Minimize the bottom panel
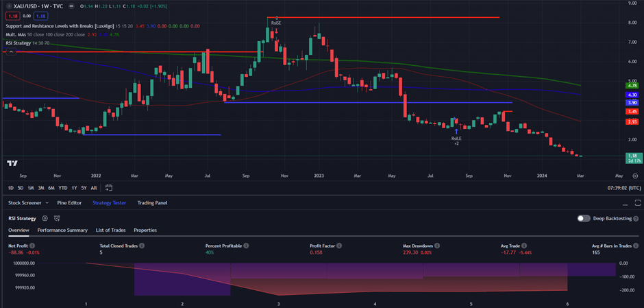 [x=626, y=203]
